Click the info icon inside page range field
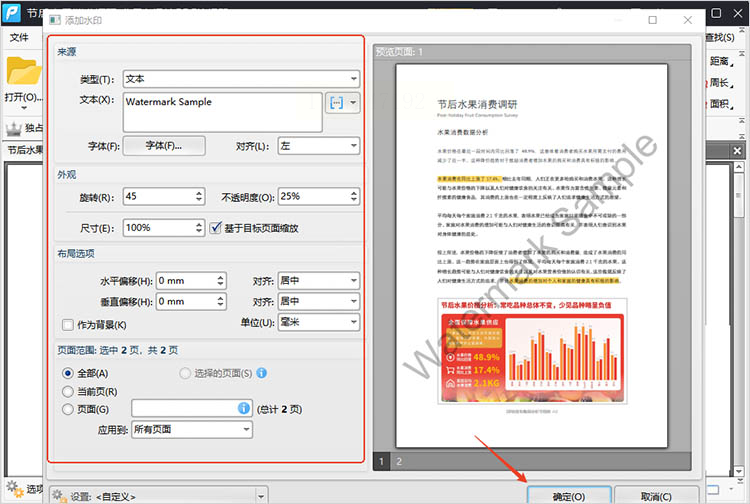 click(243, 408)
